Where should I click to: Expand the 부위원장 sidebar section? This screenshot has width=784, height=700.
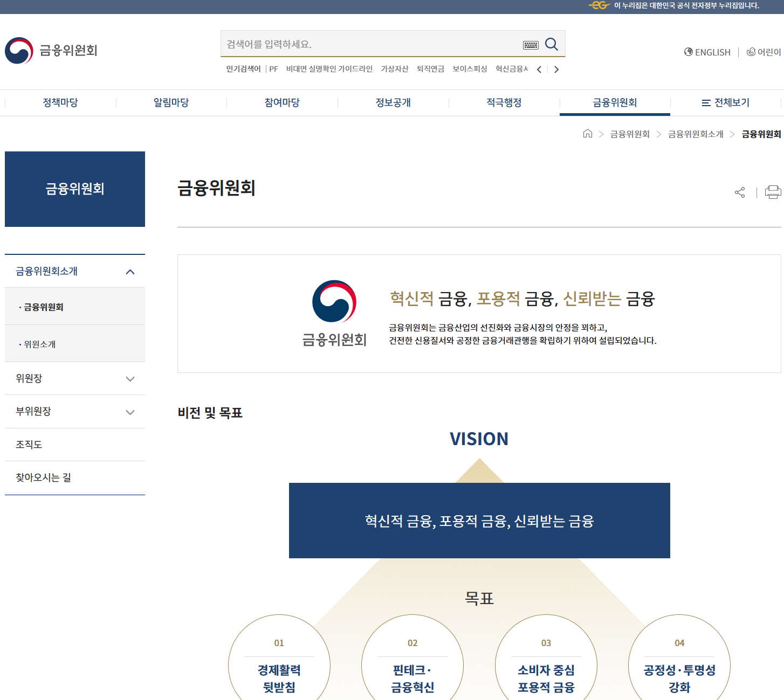click(x=130, y=412)
